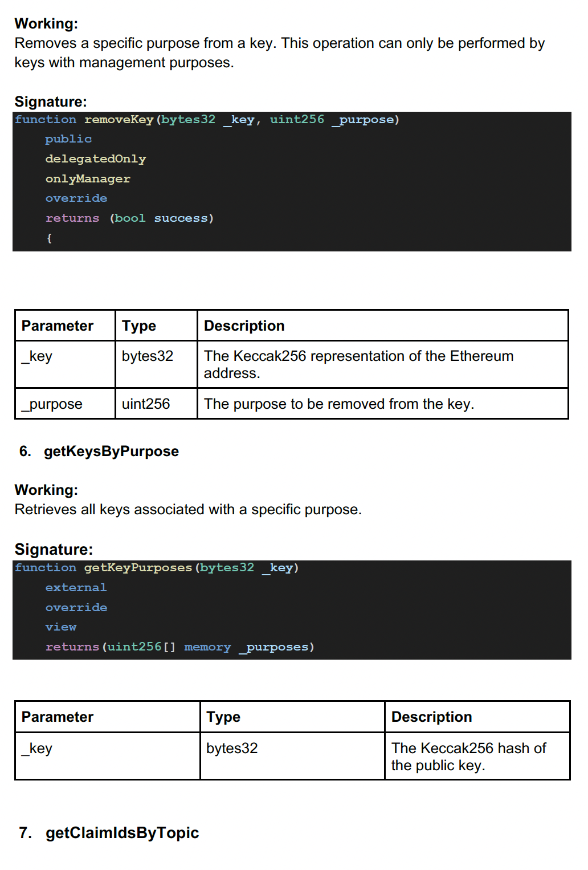This screenshot has width=588, height=870.
Task: Click the Keccak256 representation description cell
Action: pos(358,364)
